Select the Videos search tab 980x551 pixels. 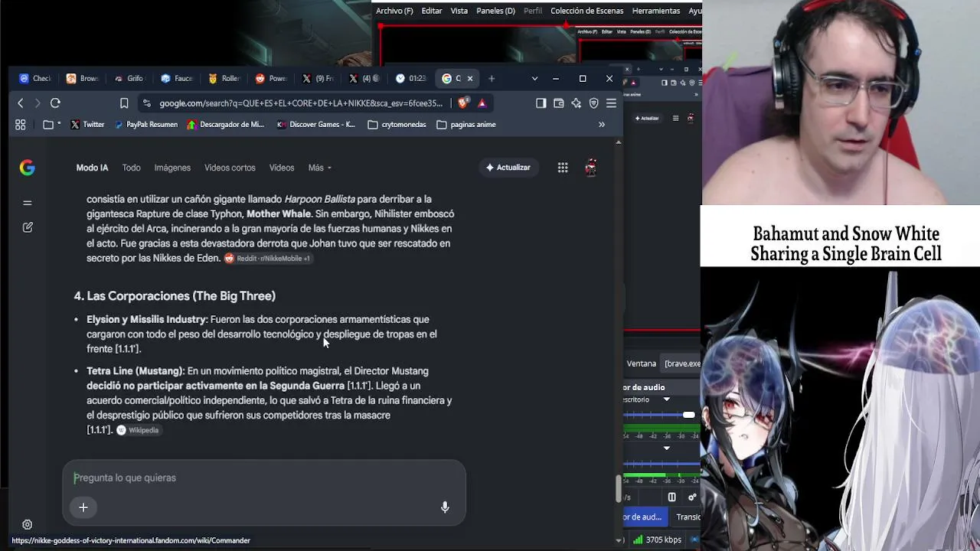pyautogui.click(x=281, y=168)
